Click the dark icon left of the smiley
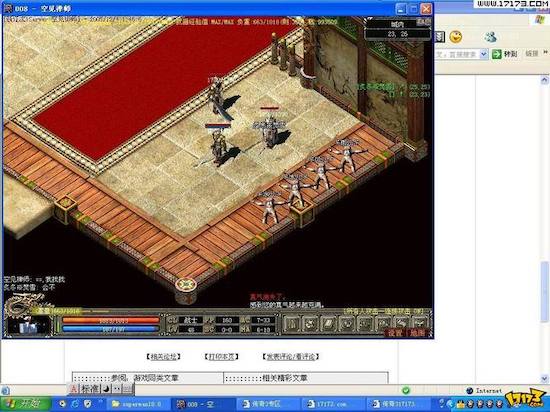The image size is (550, 412). (440, 37)
